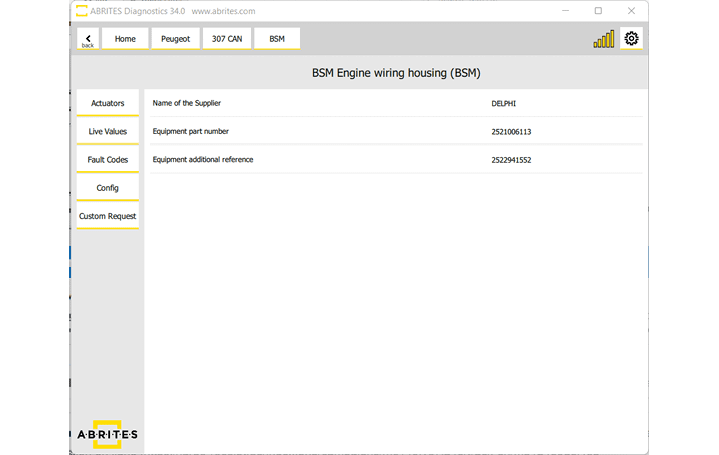This screenshot has height=455, width=719.
Task: Maximize the ABRITES Diagnostics window
Action: pyautogui.click(x=598, y=11)
